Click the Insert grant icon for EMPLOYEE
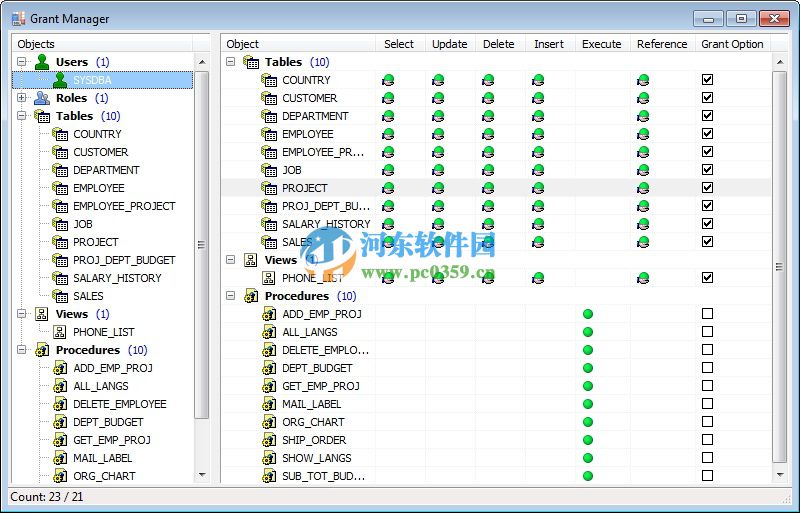 point(538,134)
